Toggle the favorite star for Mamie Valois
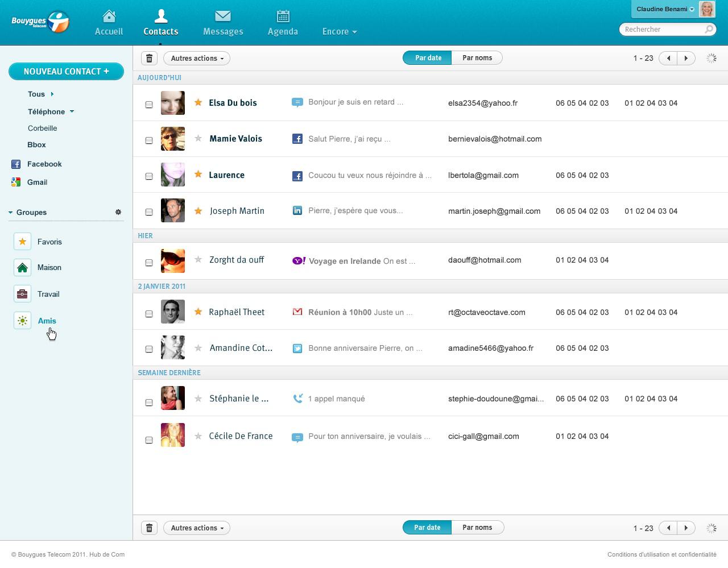Viewport: 728px width, 568px height. [198, 138]
